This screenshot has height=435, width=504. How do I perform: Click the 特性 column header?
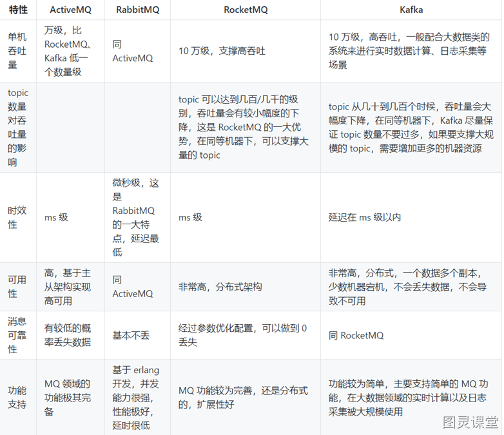[x=18, y=10]
